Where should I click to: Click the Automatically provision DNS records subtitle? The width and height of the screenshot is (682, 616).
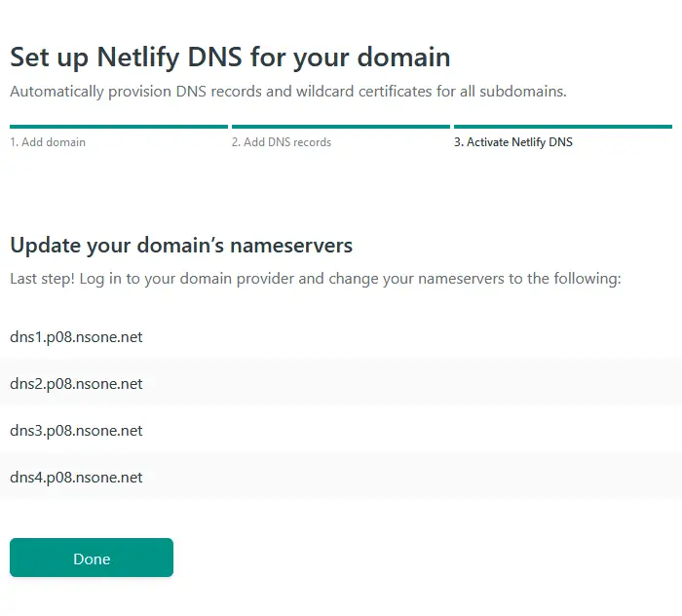click(288, 92)
